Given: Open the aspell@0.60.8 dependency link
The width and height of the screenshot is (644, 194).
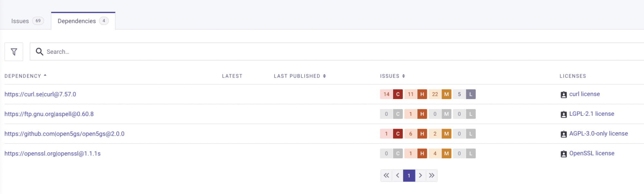Looking at the screenshot, I should (x=49, y=114).
